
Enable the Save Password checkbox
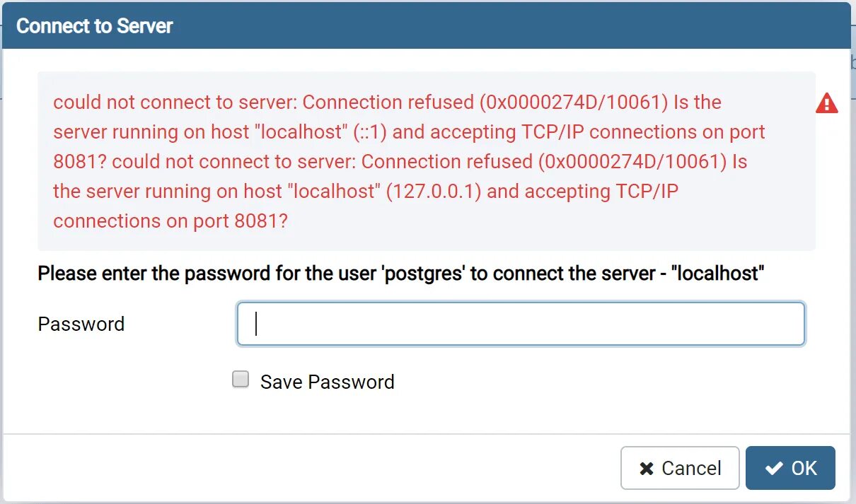point(241,380)
